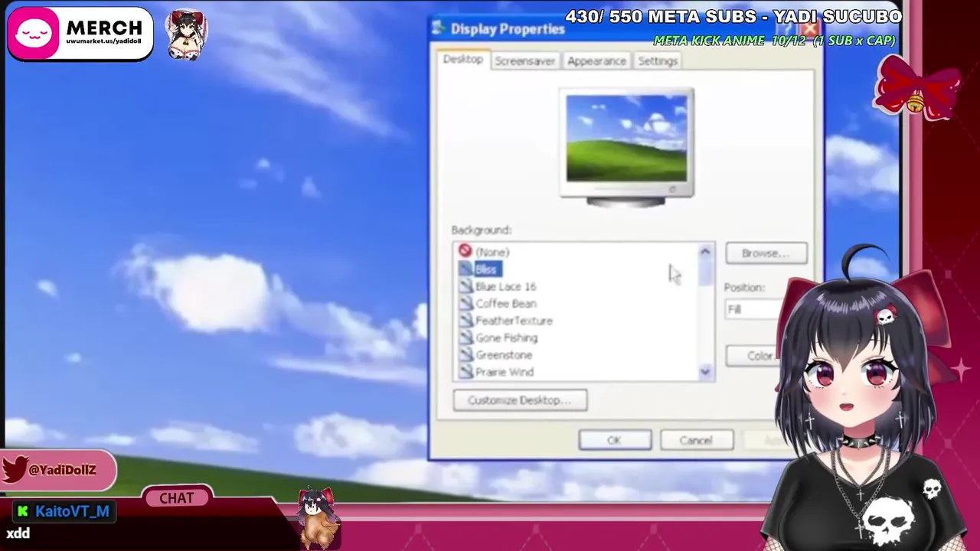Image resolution: width=980 pixels, height=551 pixels.
Task: Click the KaitoVT_M username in chat
Action: (x=72, y=511)
